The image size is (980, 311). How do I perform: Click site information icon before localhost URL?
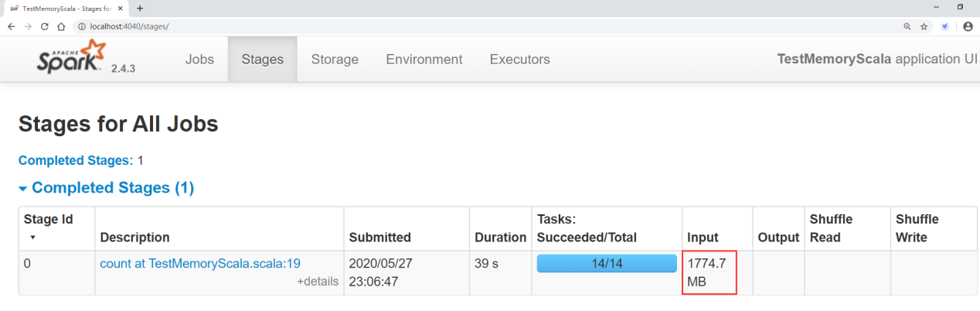pyautogui.click(x=82, y=26)
